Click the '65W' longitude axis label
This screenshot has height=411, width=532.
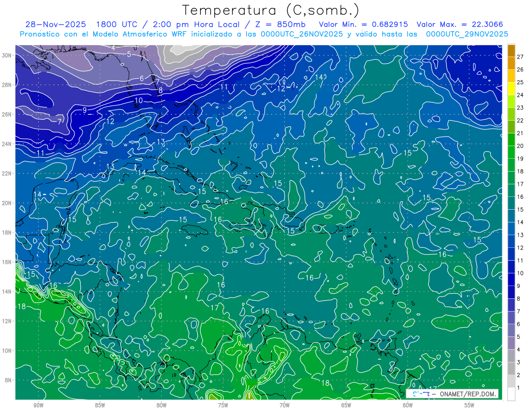point(346,405)
